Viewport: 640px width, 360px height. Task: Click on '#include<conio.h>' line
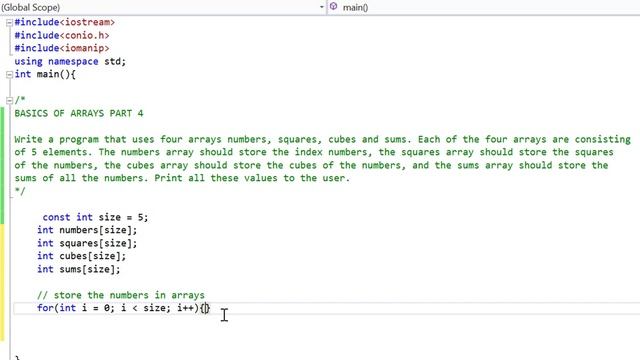click(x=62, y=35)
